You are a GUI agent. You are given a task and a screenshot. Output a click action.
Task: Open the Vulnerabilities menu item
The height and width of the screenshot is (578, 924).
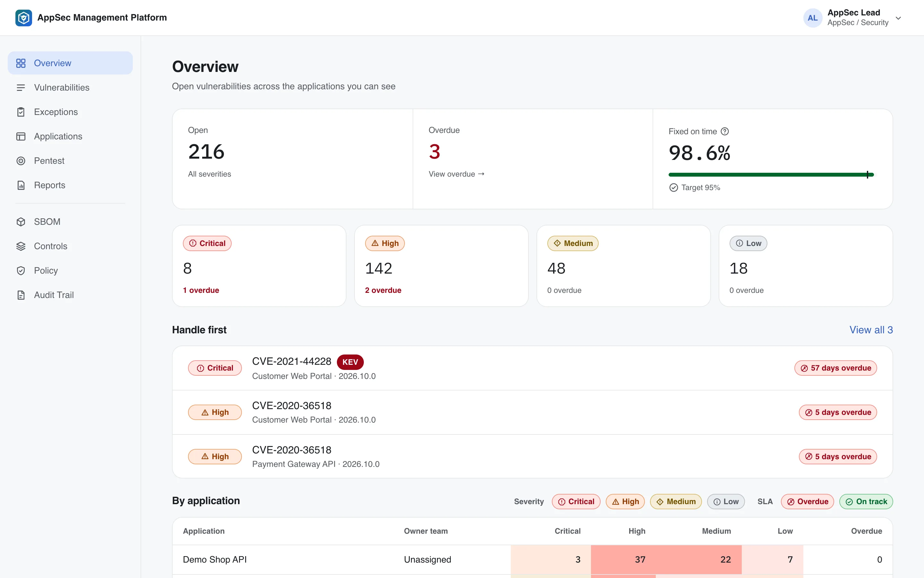tap(70, 88)
